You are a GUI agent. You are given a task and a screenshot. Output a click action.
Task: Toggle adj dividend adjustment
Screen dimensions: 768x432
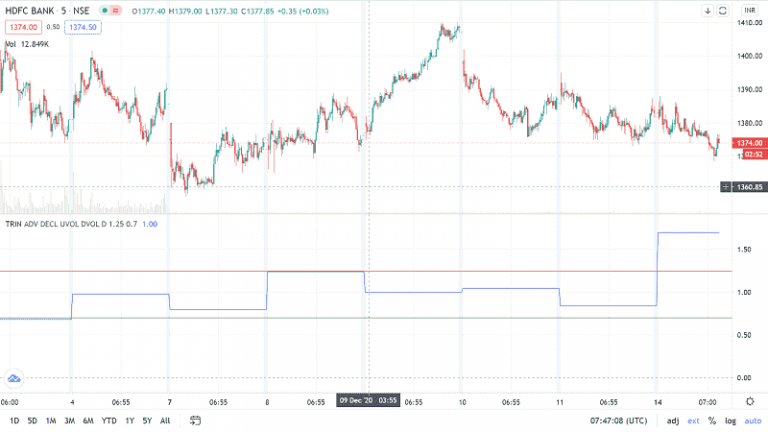(x=673, y=420)
